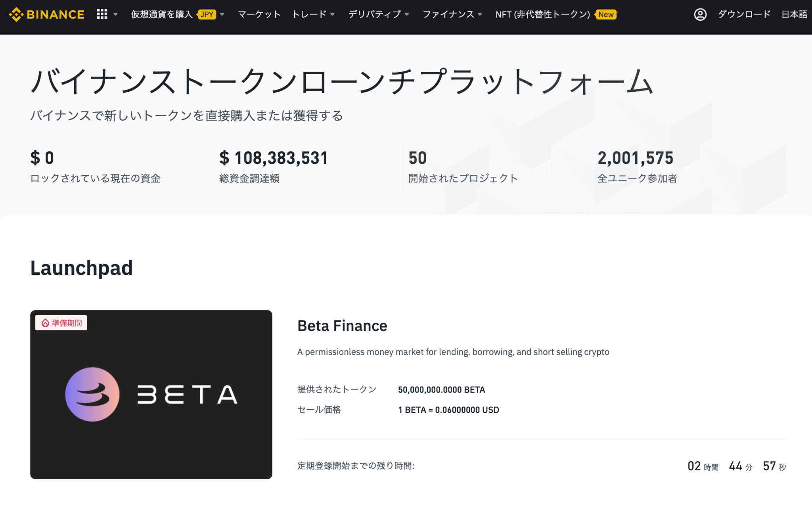Open NFT (非代替性トークン) page
The image size is (812, 510).
[543, 14]
